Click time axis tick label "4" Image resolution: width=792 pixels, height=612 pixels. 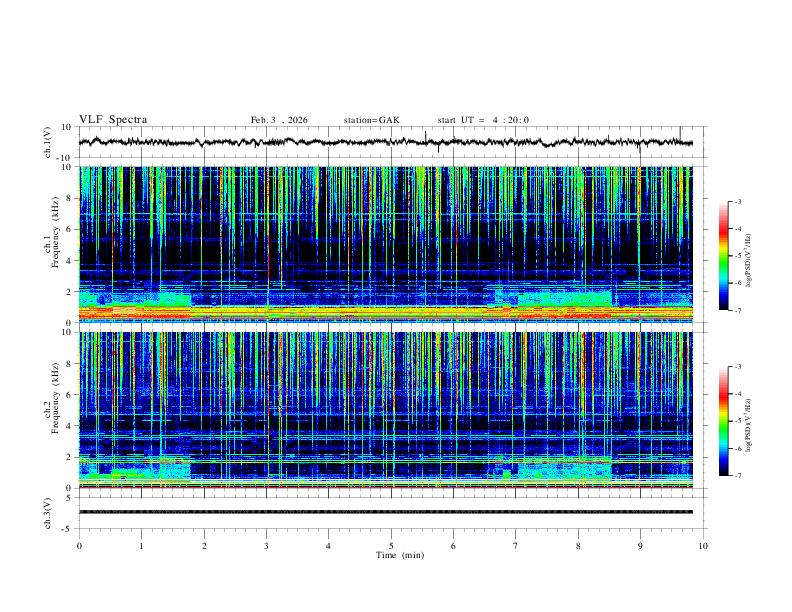329,546
